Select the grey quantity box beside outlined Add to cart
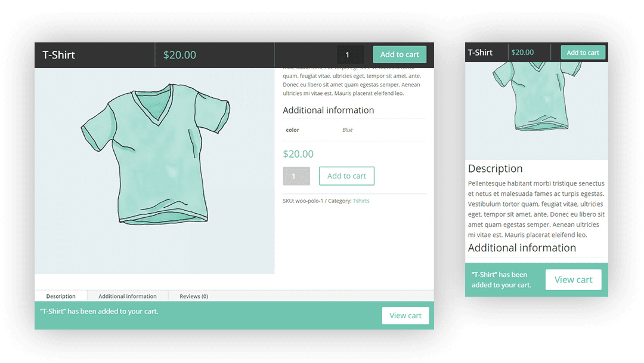This screenshot has width=644, height=363. (x=296, y=176)
